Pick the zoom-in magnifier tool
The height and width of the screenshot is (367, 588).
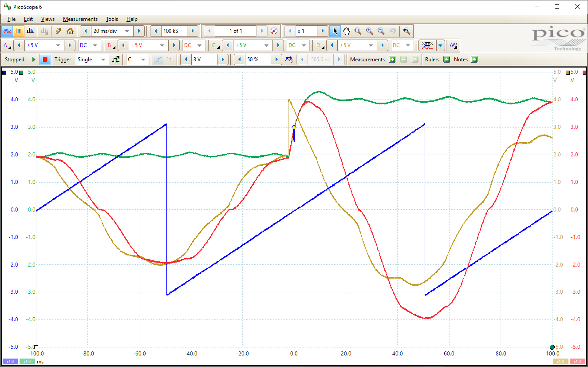coord(369,31)
